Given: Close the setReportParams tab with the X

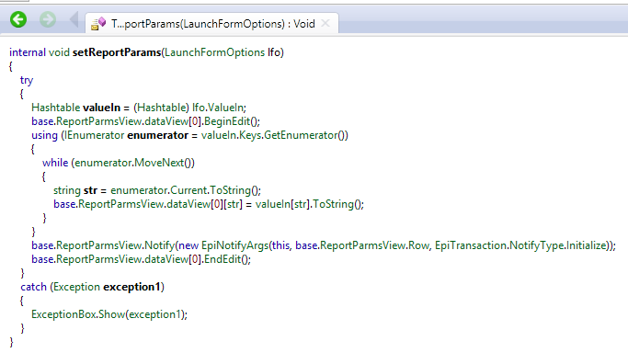Looking at the screenshot, I should [x=325, y=23].
